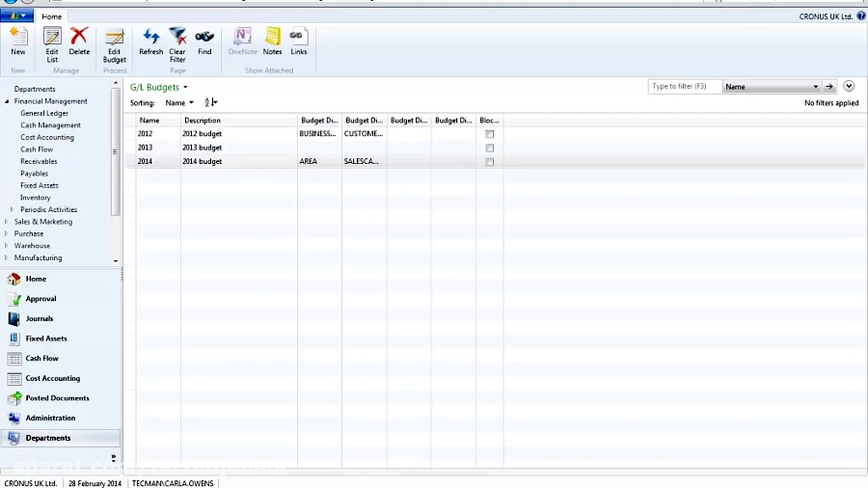Open Fixed Assets navigation pane button
Screen dimensions: 868x488
61,339
